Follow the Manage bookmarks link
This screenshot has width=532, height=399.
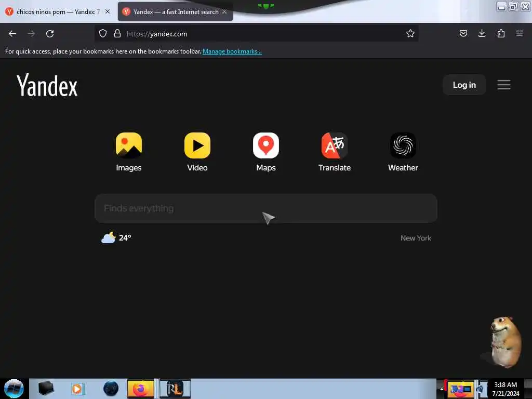232,51
